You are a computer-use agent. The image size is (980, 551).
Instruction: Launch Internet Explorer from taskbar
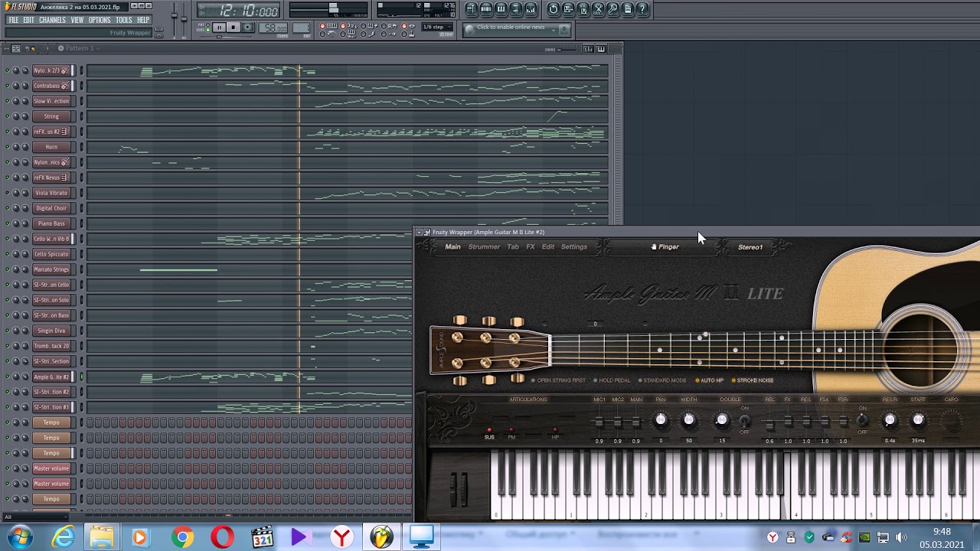pyautogui.click(x=63, y=537)
